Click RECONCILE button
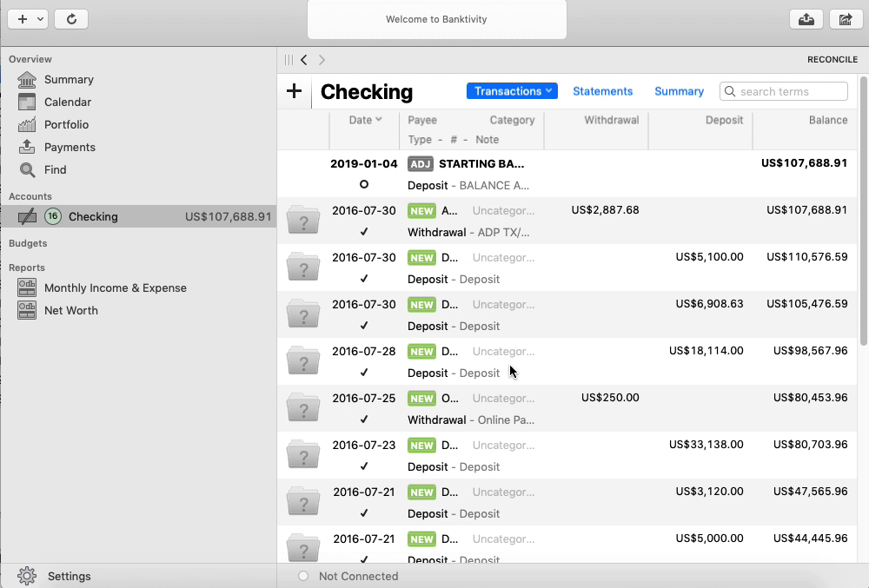 [x=833, y=60]
